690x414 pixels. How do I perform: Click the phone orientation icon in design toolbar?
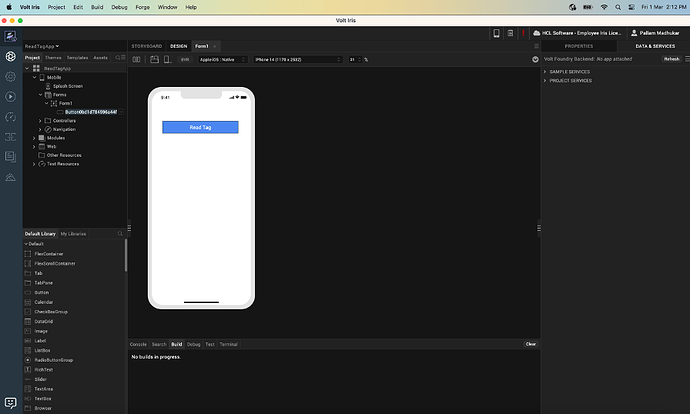pyautogui.click(x=167, y=59)
